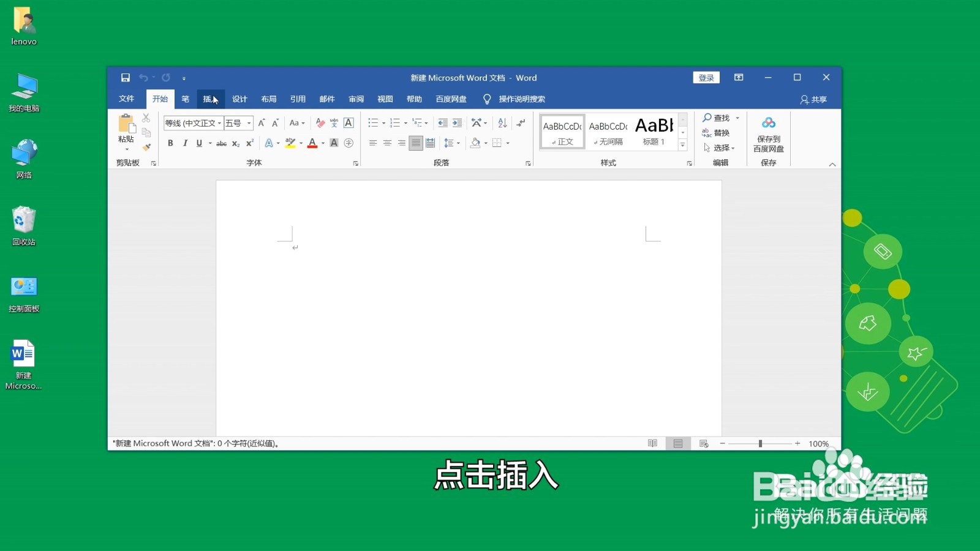Viewport: 980px width, 551px height.
Task: Apply the red font color A
Action: coord(312,143)
